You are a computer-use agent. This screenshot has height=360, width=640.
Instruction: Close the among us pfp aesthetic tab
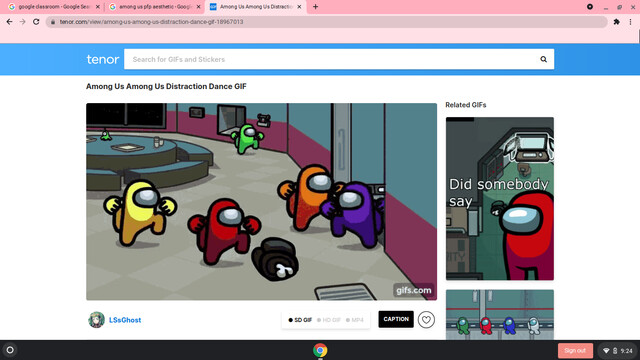click(x=198, y=7)
